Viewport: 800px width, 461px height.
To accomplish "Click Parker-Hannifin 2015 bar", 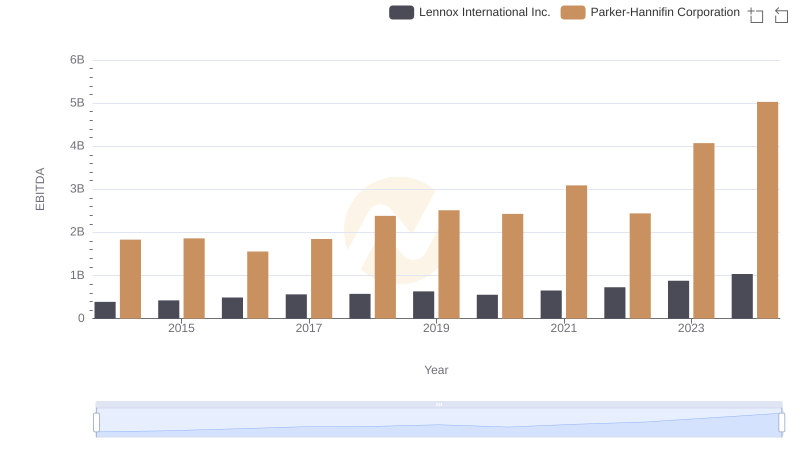I will 194,278.
